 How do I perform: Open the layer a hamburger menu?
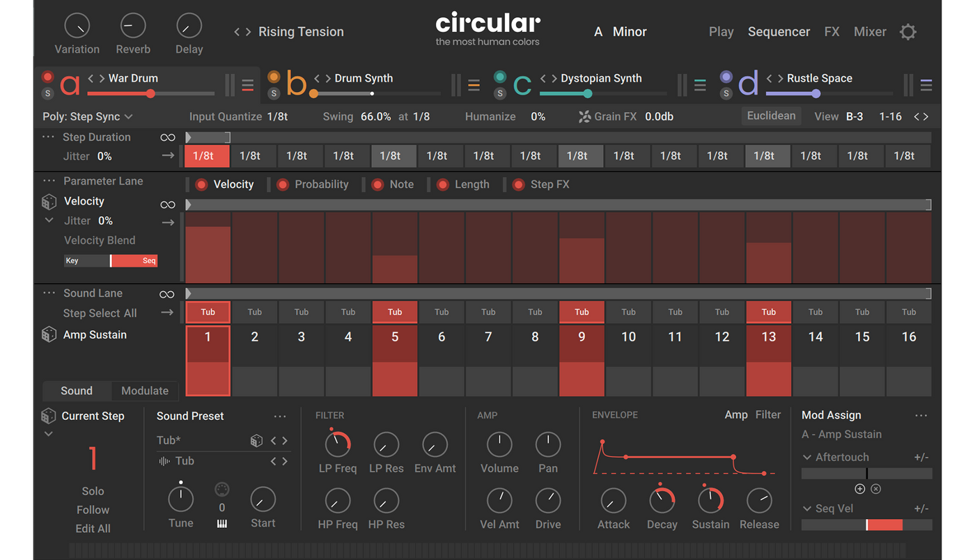point(248,86)
